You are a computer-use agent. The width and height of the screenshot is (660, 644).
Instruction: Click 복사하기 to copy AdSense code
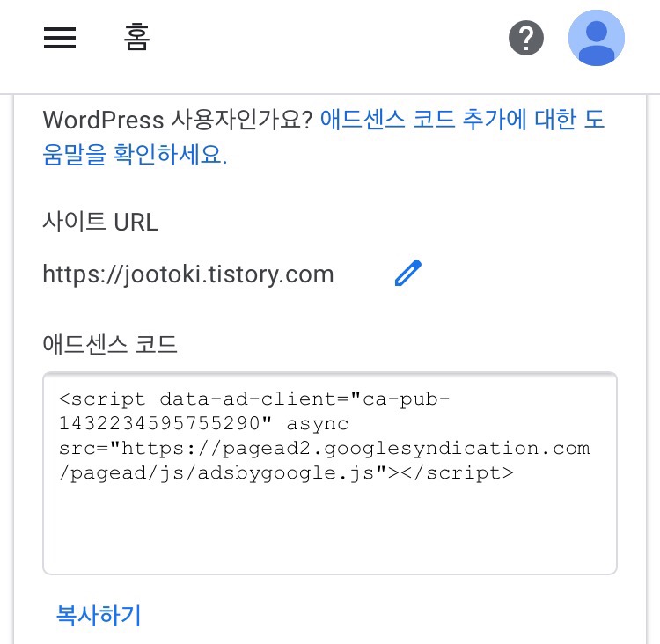click(x=99, y=615)
